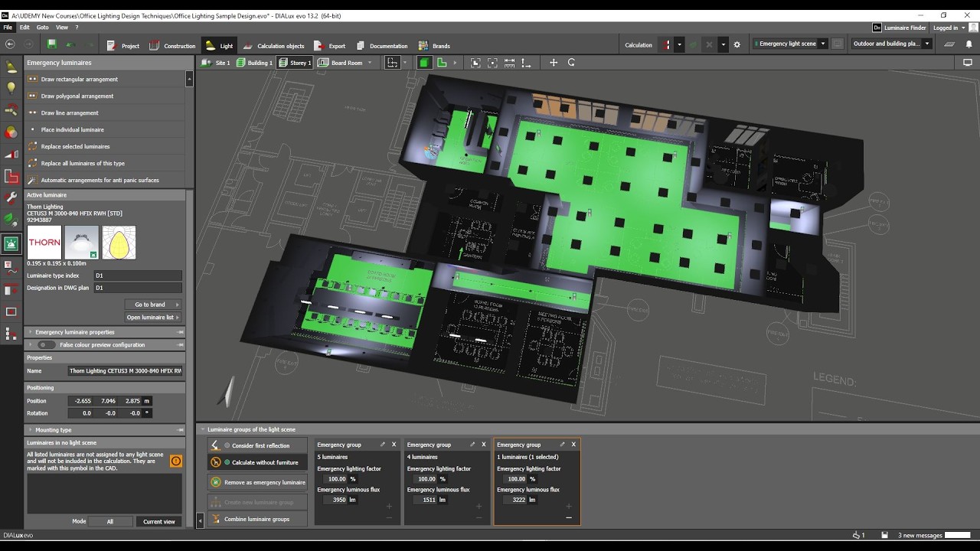Open the Board Room selection dropdown
Viewport: 980px width, 551px height.
[x=370, y=63]
